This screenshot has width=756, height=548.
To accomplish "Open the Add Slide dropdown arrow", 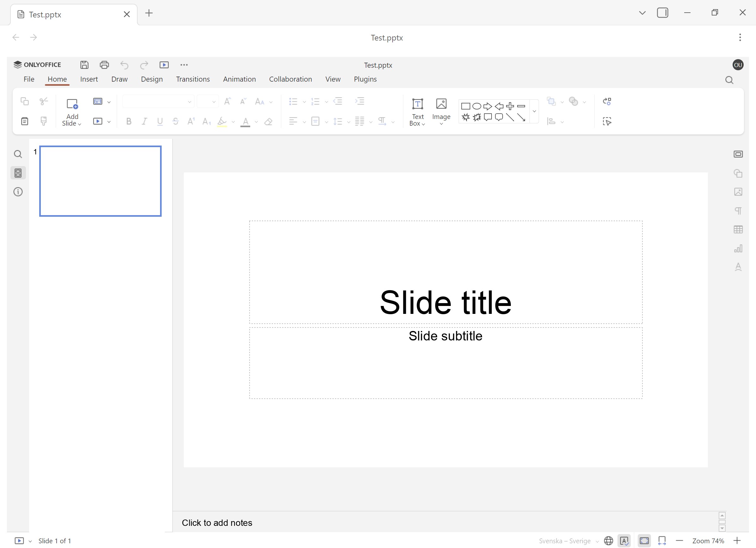I will (79, 124).
